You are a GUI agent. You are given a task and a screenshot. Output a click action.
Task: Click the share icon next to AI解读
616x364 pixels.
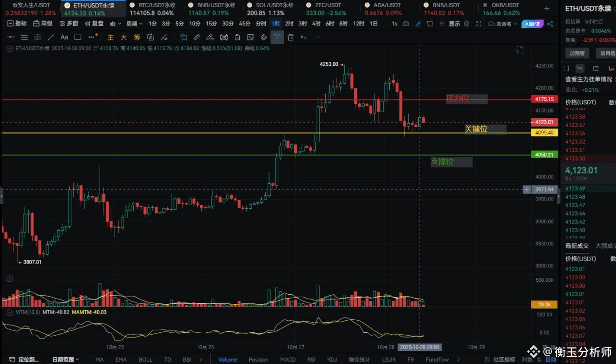pyautogui.click(x=550, y=24)
